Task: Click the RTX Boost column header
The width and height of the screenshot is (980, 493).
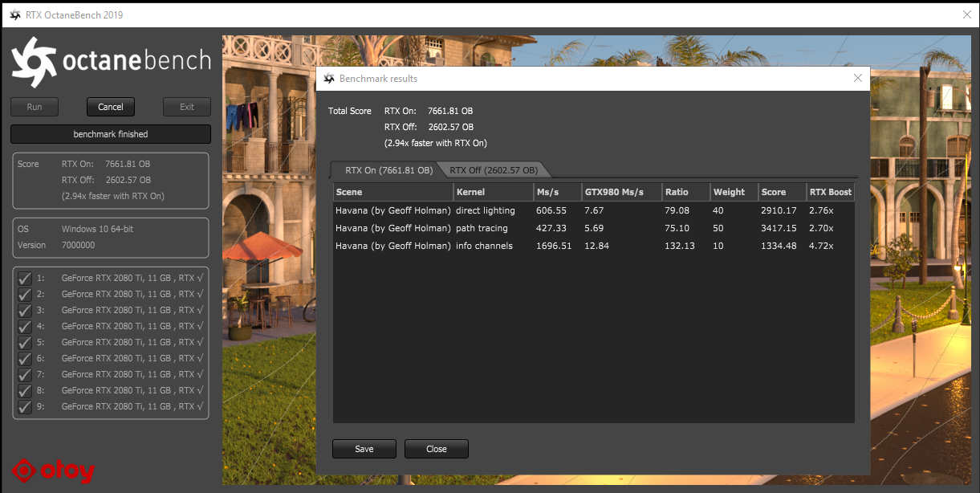Action: (x=831, y=192)
